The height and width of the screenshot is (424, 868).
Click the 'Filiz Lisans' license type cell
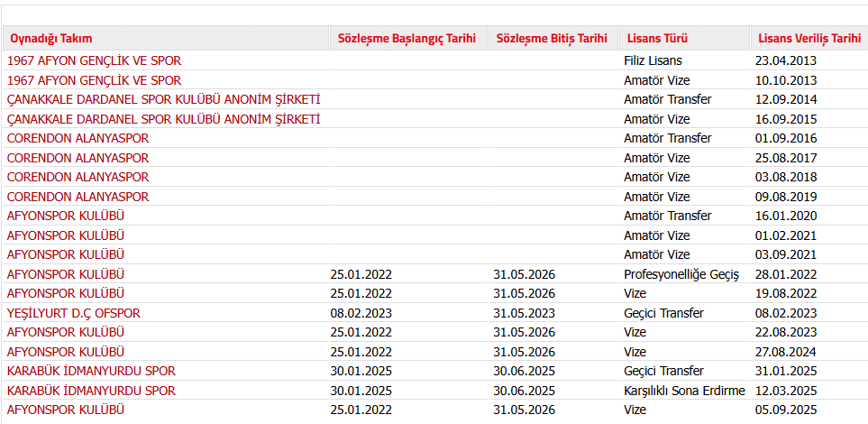[653, 61]
